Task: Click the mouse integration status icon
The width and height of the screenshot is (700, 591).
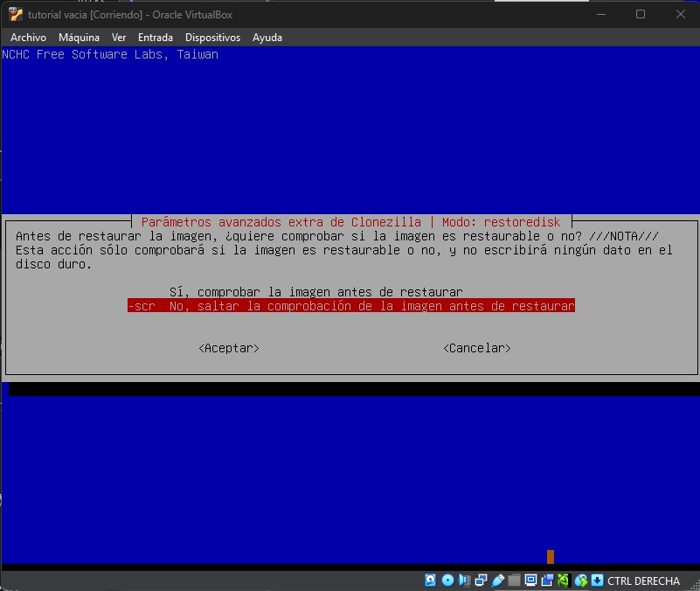Action: click(x=581, y=581)
